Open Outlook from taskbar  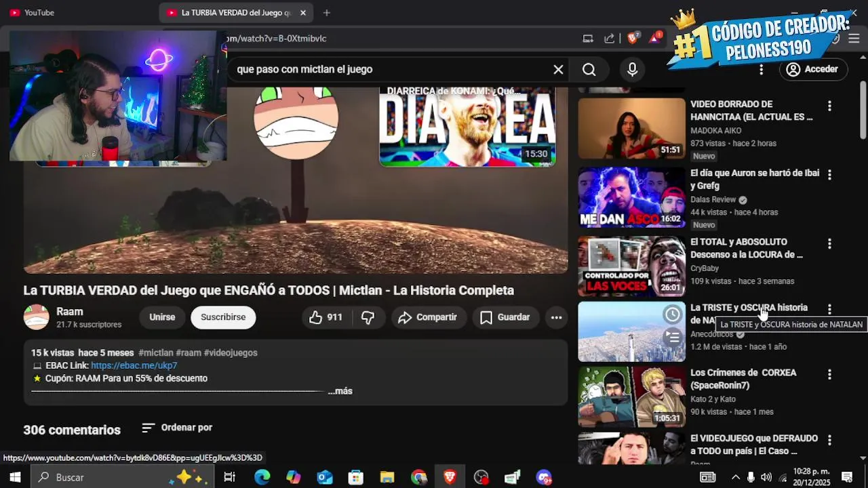(325, 477)
